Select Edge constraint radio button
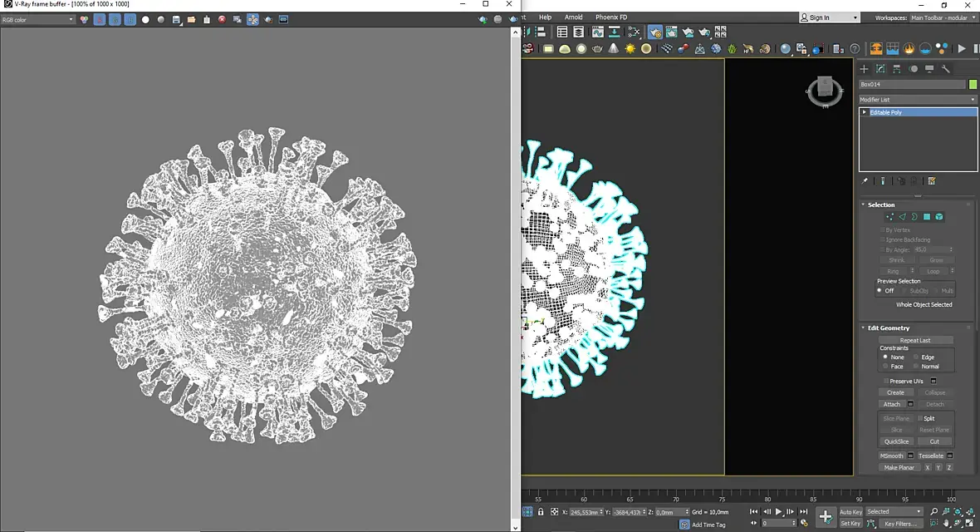The height and width of the screenshot is (532, 980). (x=916, y=357)
